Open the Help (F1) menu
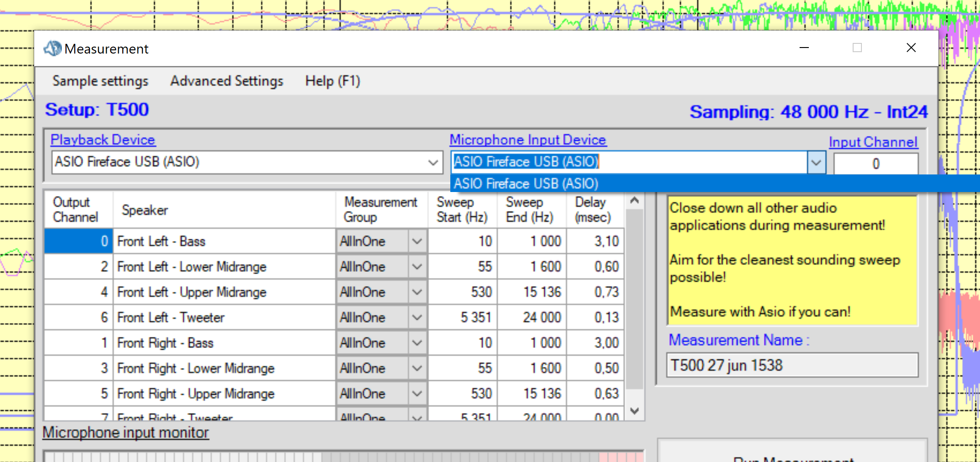This screenshot has width=980, height=462. (x=332, y=81)
